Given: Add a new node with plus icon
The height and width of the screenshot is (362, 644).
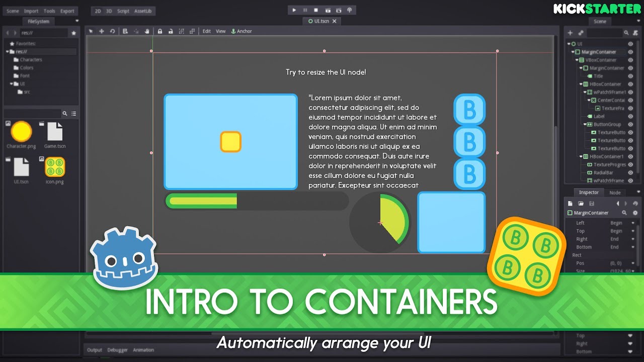Looking at the screenshot, I should pyautogui.click(x=570, y=33).
